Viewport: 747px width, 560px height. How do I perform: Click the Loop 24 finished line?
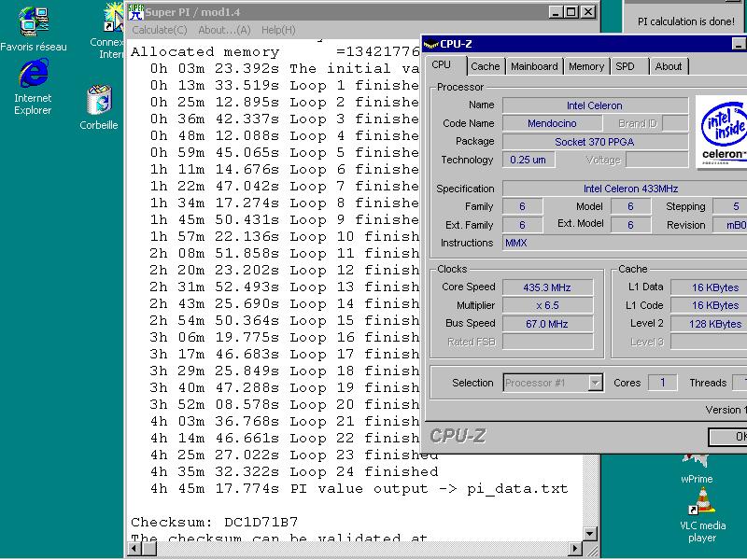(294, 472)
